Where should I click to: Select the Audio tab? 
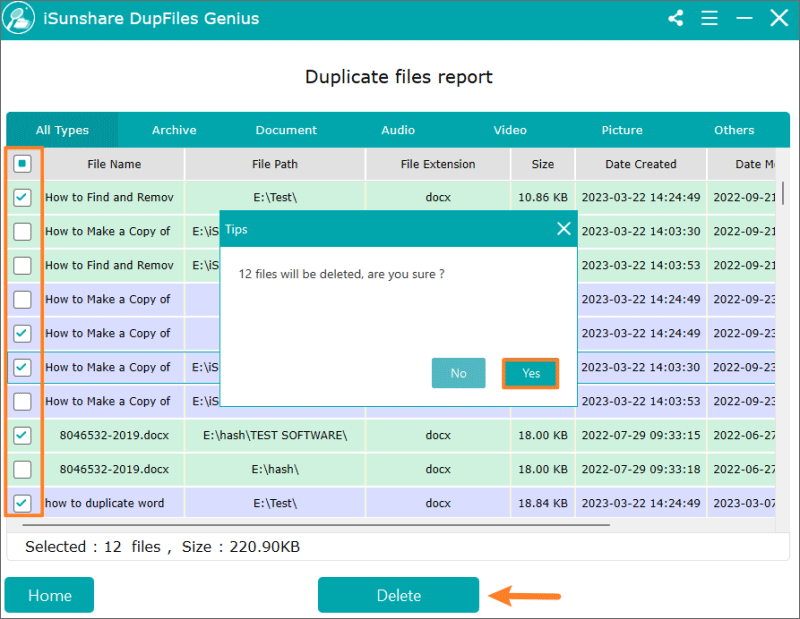tap(398, 130)
